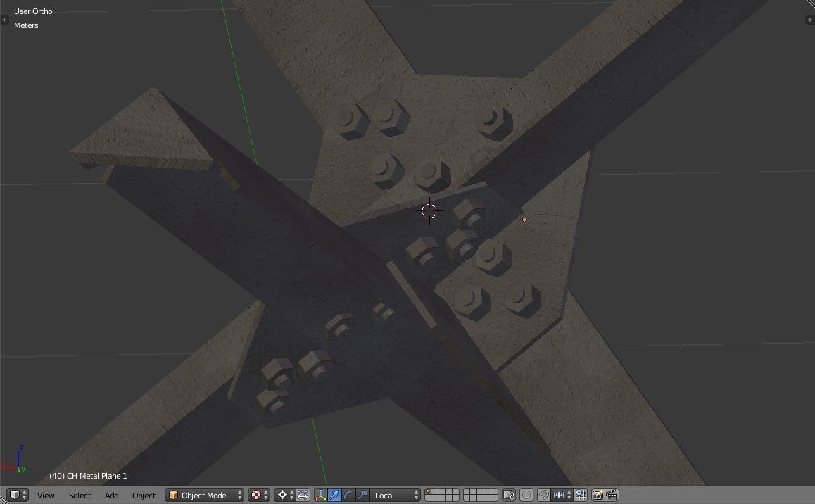This screenshot has width=815, height=504.
Task: Toggle the snap magnet icon
Action: pyautogui.click(x=543, y=495)
